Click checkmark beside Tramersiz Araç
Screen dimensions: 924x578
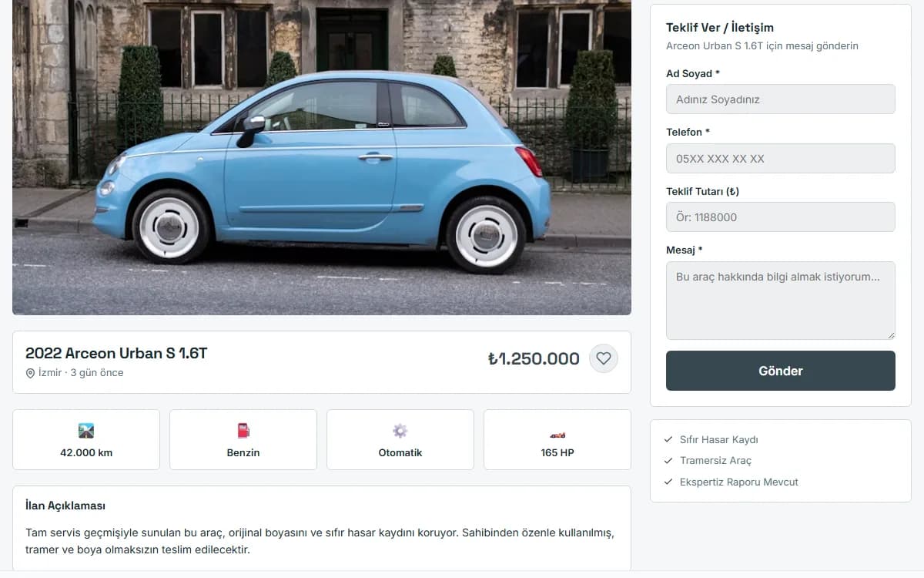(x=668, y=460)
